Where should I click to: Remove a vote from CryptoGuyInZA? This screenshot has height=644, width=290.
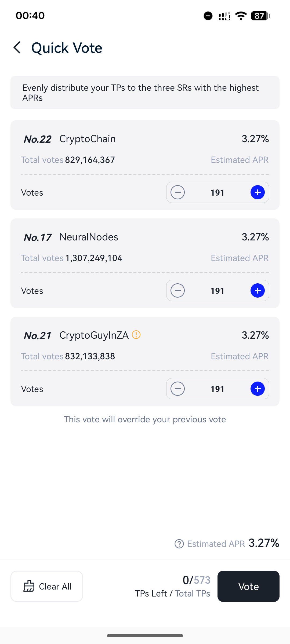tap(177, 389)
